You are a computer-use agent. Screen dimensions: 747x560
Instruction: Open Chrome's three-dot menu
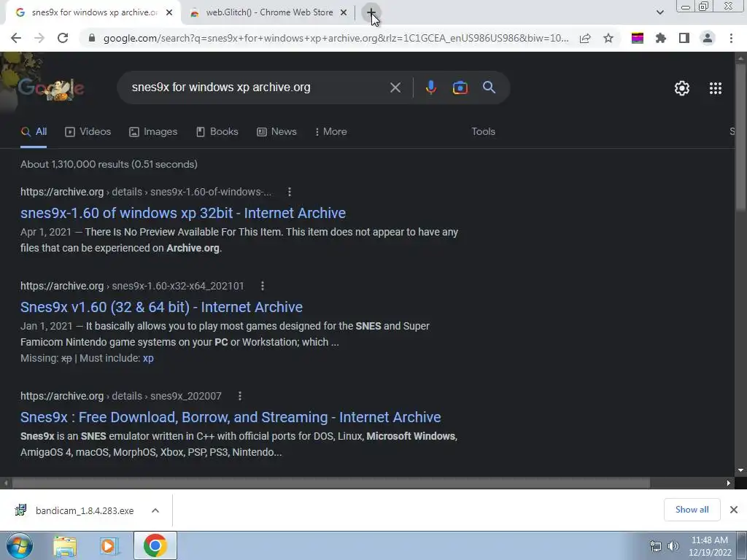(x=731, y=38)
